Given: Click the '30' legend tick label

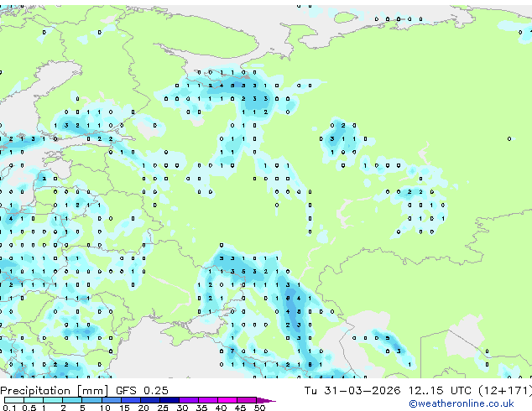Looking at the screenshot, I should tap(182, 408).
